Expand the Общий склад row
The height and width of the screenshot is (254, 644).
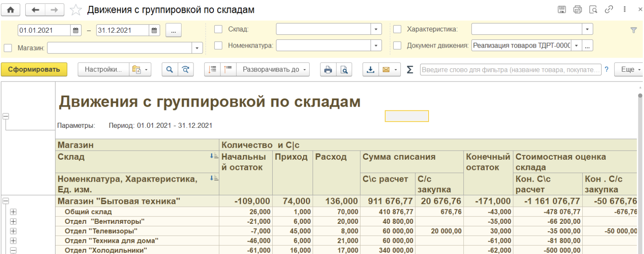pos(13,211)
